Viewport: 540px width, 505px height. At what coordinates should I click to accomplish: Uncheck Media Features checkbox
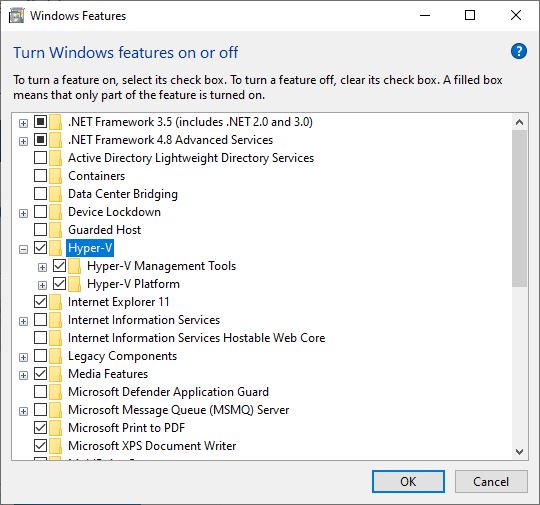(41, 373)
